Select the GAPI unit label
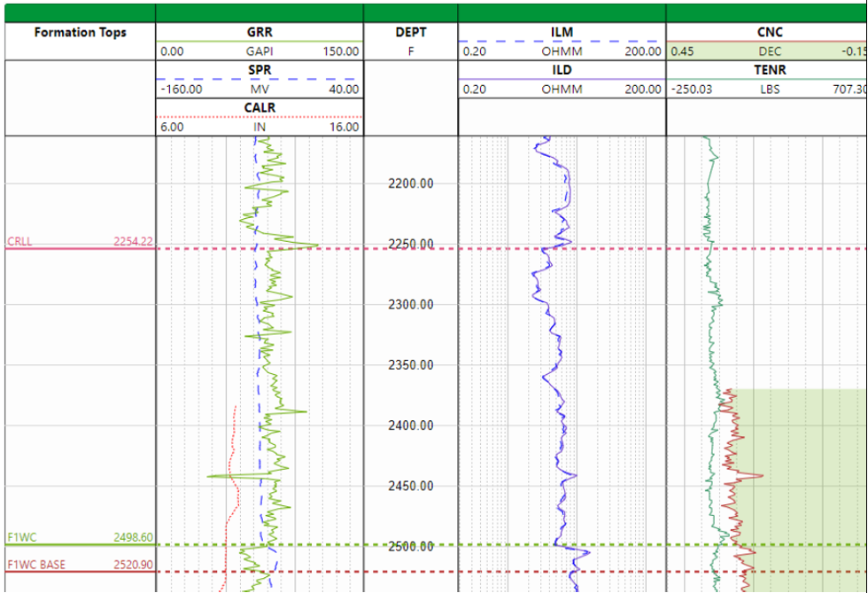868x593 pixels. pos(260,51)
